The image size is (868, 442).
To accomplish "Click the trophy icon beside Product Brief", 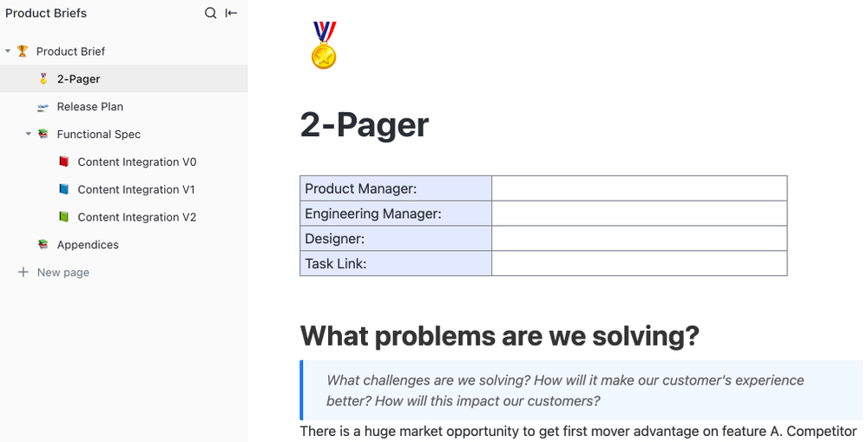I will pyautogui.click(x=23, y=51).
